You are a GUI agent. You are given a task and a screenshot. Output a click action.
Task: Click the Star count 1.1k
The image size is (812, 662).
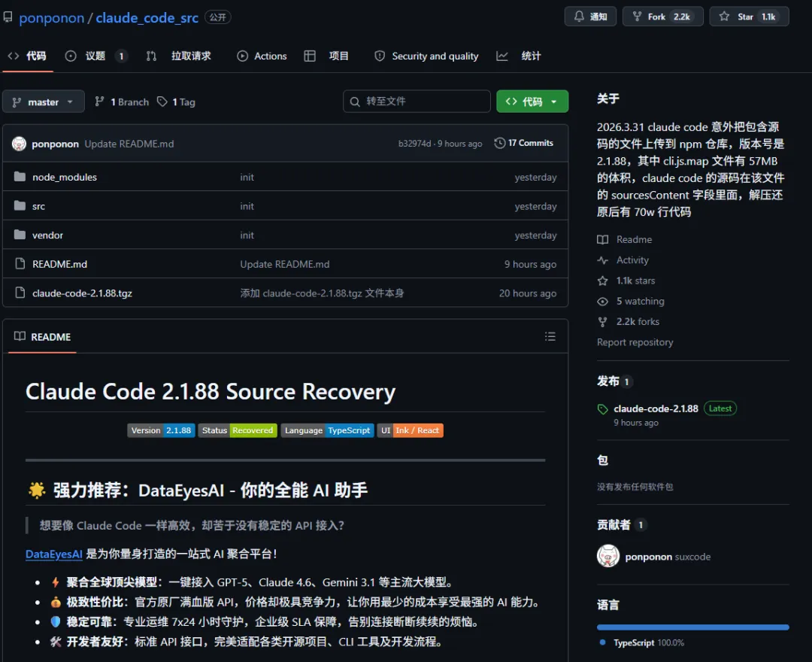[x=768, y=17]
